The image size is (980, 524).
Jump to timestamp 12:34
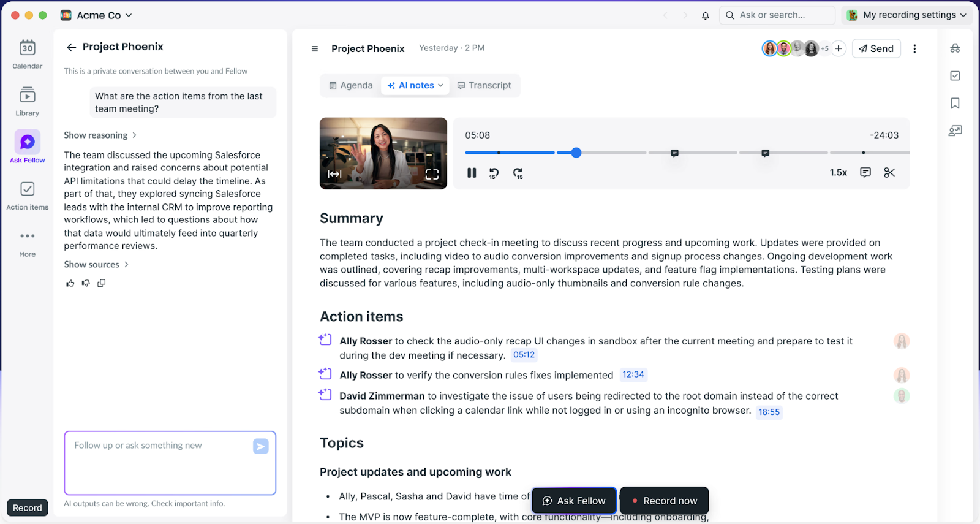(x=633, y=374)
